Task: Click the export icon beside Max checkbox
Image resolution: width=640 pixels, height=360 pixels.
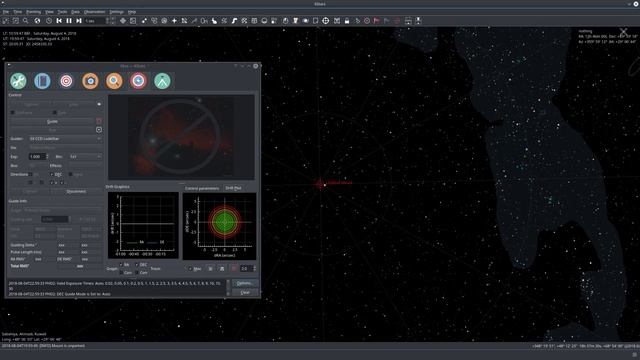Action: tap(222, 269)
